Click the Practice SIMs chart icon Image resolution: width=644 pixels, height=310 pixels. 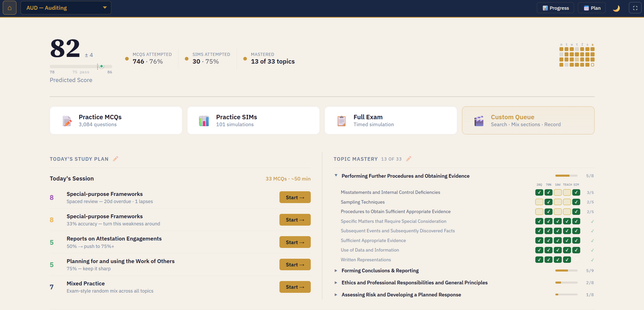point(204,121)
